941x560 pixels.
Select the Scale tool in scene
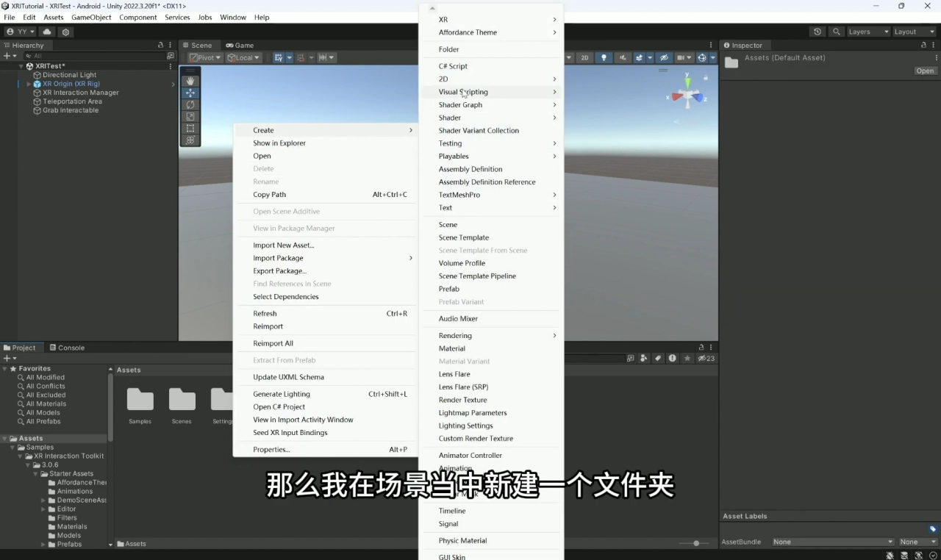coord(190,116)
